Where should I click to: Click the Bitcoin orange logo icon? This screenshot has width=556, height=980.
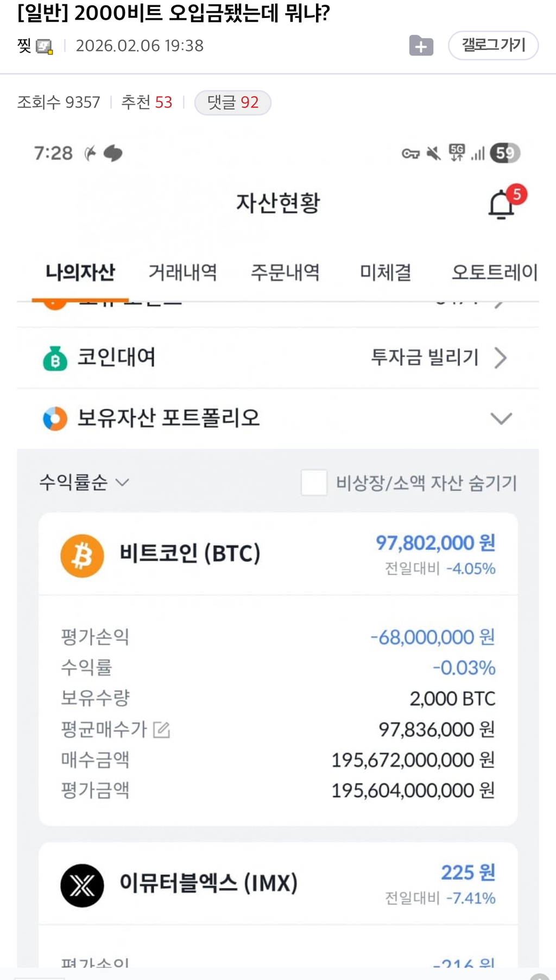click(x=82, y=555)
